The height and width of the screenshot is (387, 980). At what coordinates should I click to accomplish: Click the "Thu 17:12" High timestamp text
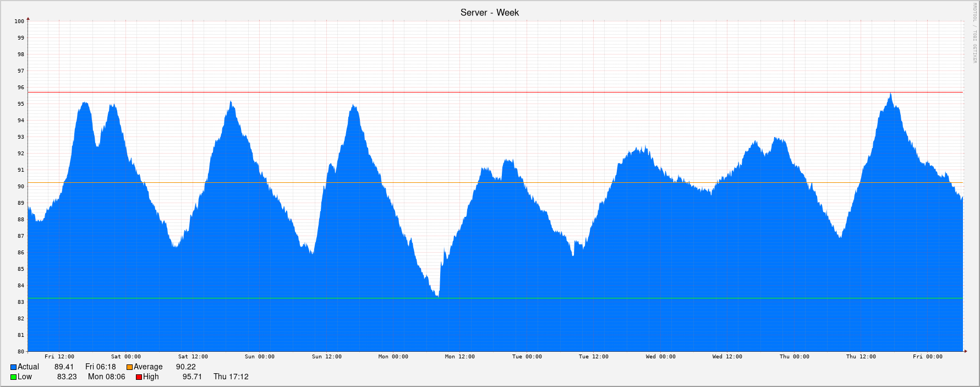231,377
